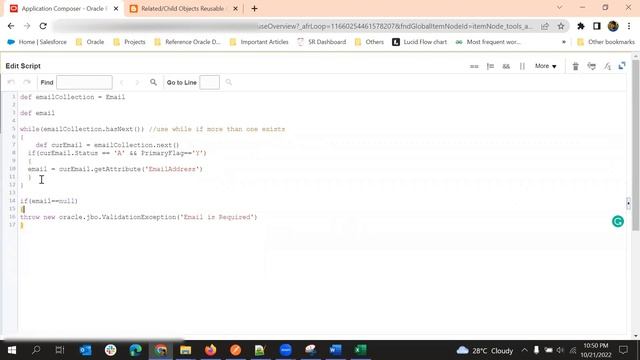Open a new browser tab
640x360 pixels.
coord(254,9)
